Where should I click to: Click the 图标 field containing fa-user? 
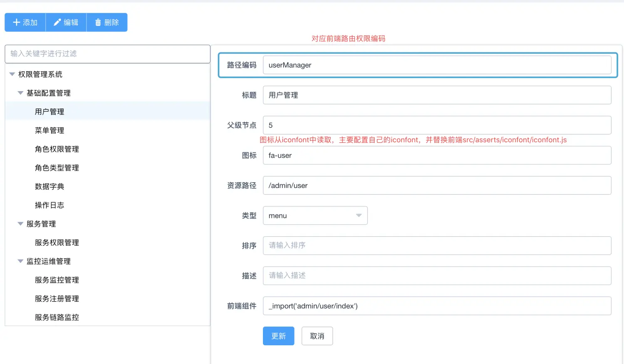pos(437,155)
